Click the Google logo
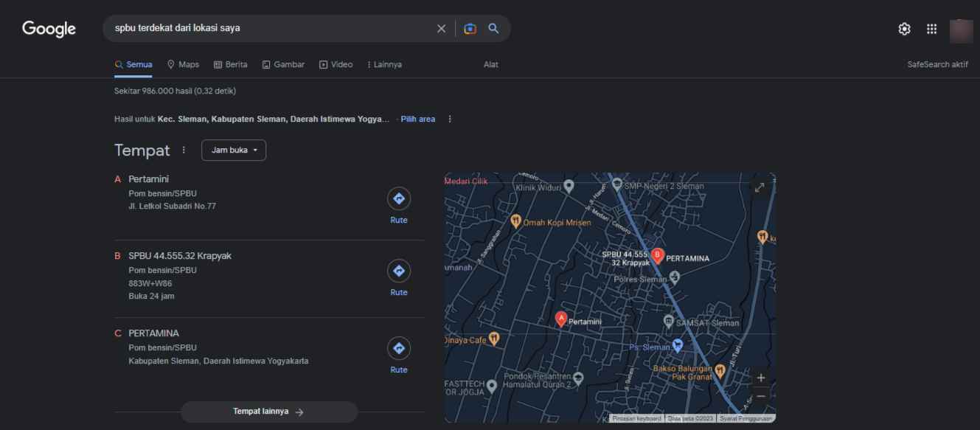This screenshot has height=430, width=980. [x=49, y=29]
